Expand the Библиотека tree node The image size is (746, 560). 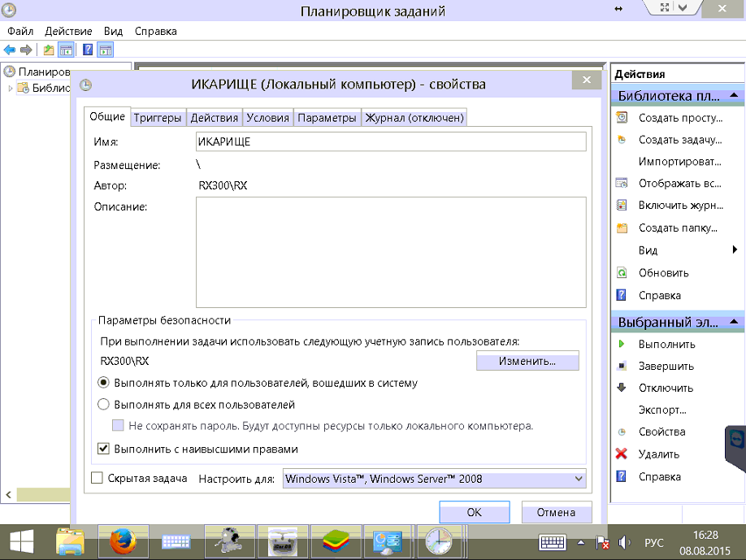coord(11,89)
